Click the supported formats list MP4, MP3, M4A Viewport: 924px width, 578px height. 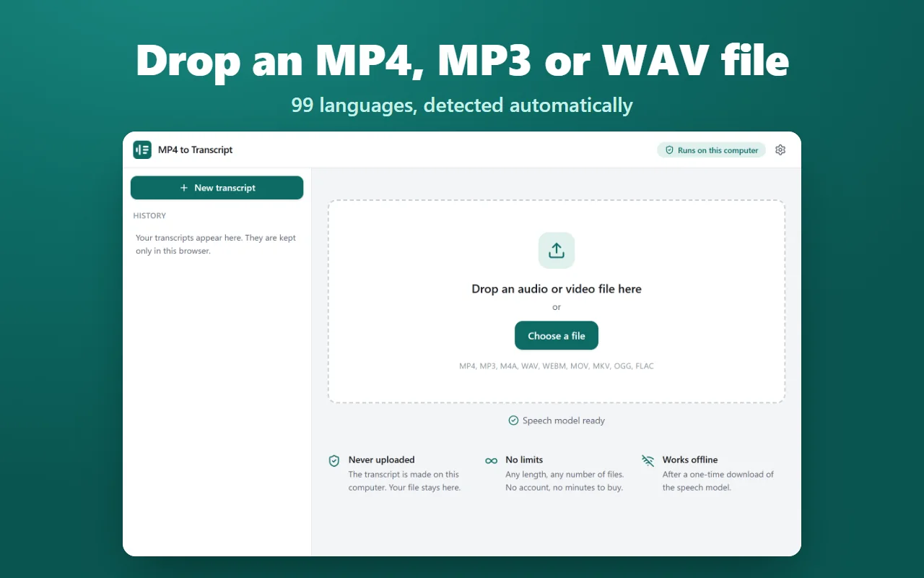[557, 366]
